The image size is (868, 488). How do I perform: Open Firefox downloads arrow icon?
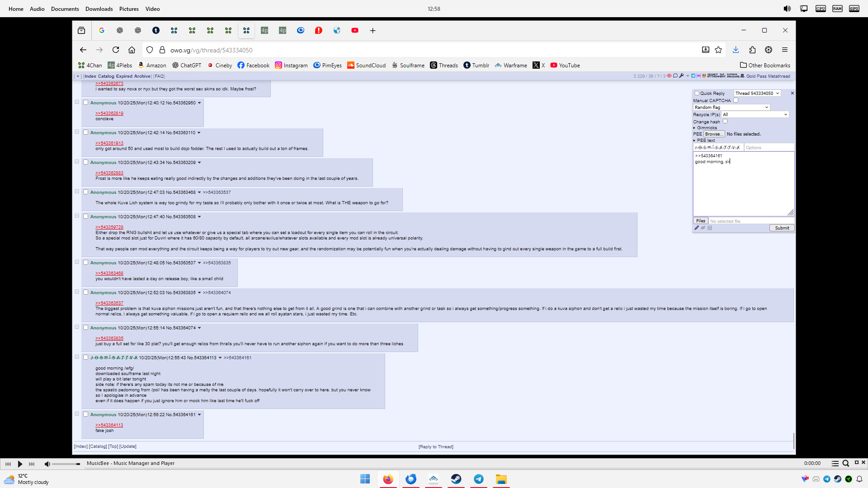coord(736,50)
